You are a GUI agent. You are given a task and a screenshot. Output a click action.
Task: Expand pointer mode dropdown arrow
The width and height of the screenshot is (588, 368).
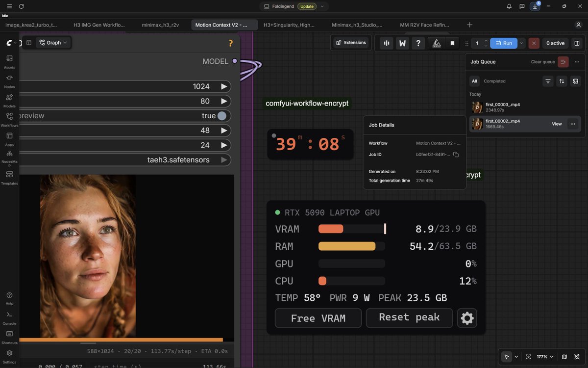516,357
